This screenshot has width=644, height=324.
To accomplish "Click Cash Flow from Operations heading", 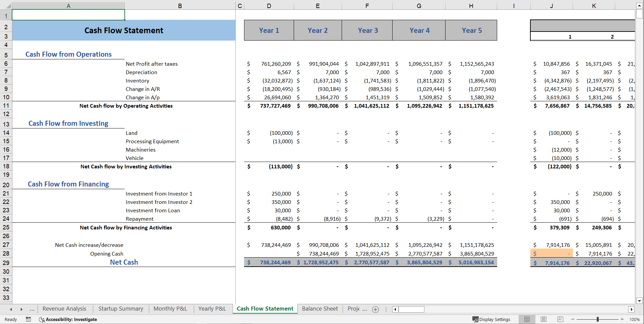I will click(x=68, y=54).
